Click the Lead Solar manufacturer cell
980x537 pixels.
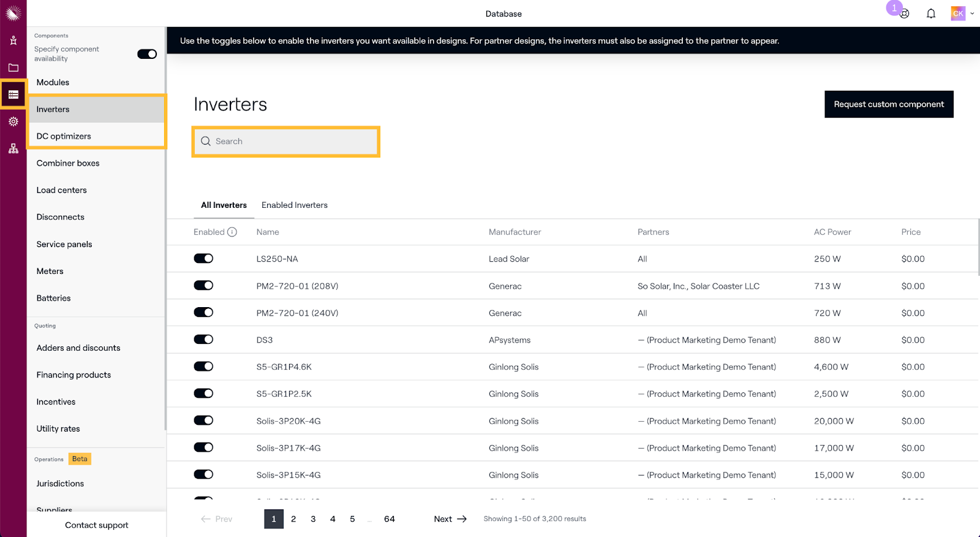coord(509,259)
